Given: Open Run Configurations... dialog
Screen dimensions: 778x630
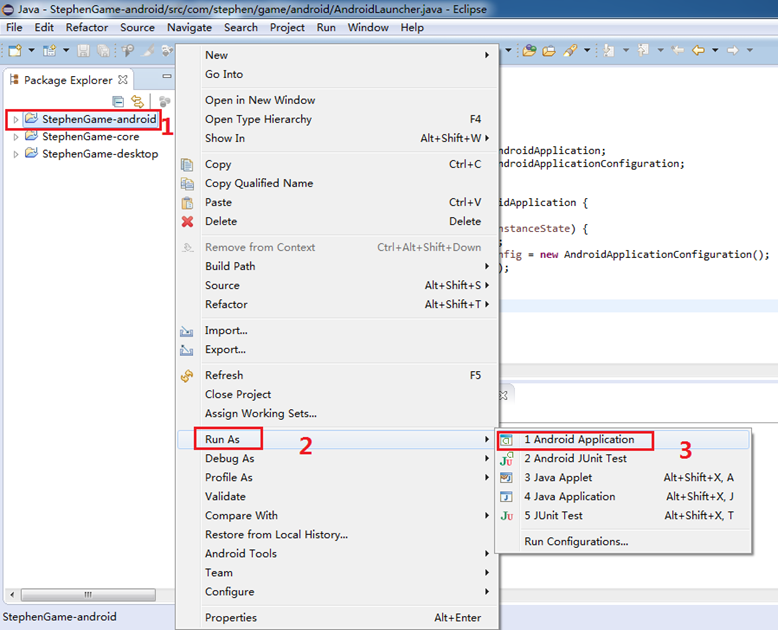Looking at the screenshot, I should click(623, 541).
